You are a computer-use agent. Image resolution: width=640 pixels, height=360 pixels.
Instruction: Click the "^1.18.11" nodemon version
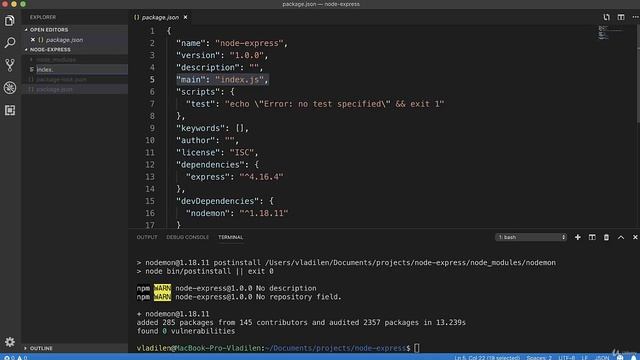click(x=264, y=213)
